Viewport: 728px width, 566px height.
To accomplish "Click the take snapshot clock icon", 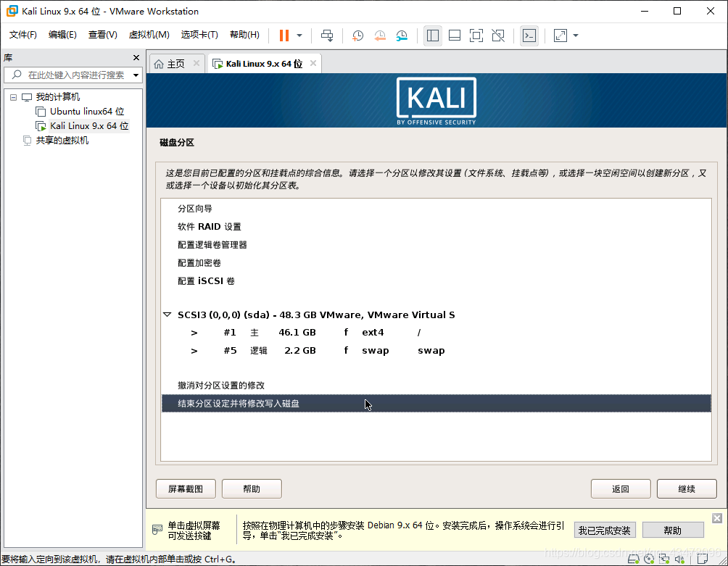I will point(357,36).
